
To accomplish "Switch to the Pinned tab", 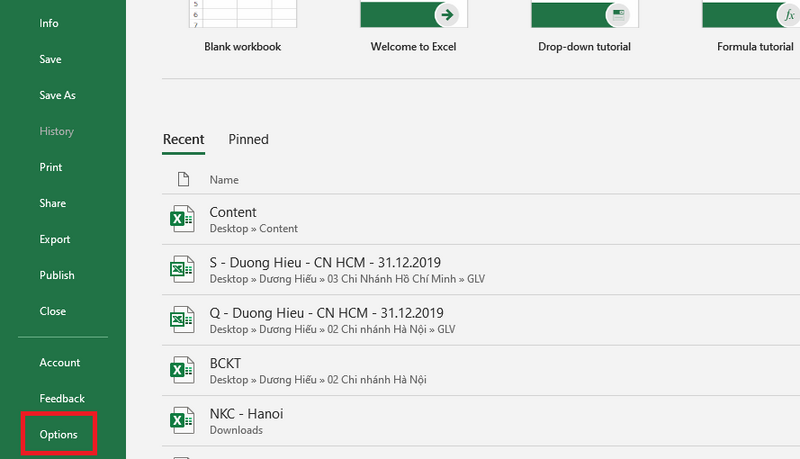I will [248, 139].
